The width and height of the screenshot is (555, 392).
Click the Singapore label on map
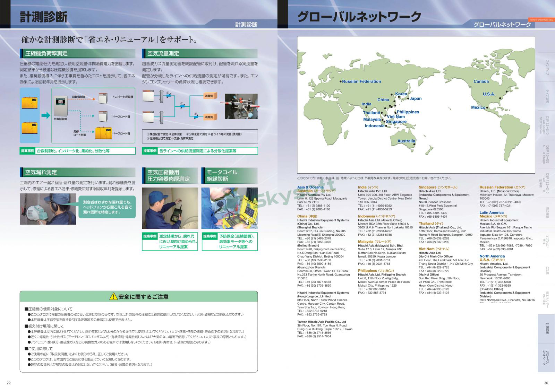click(x=396, y=122)
